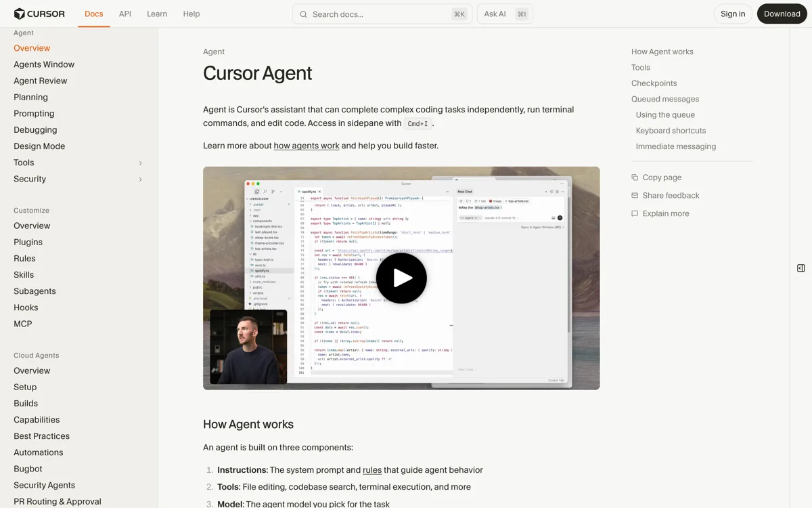The image size is (812, 508).
Task: Click the 'How Agent works' heading
Action: (x=248, y=425)
